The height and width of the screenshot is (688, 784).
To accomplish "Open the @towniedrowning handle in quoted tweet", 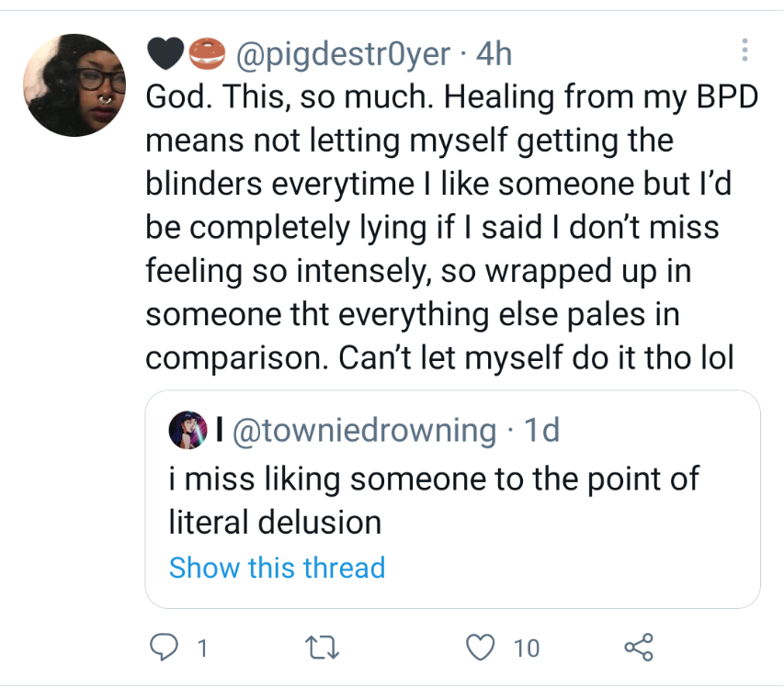I will (x=367, y=430).
